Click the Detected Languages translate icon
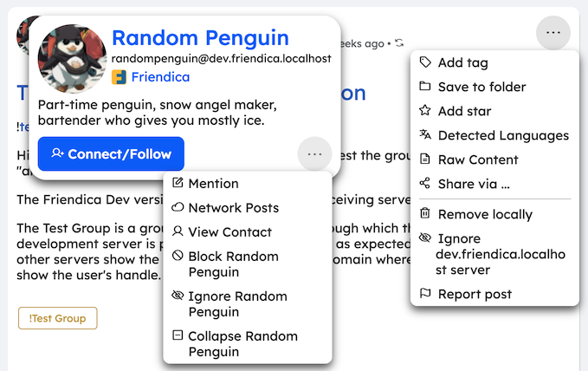 point(424,135)
